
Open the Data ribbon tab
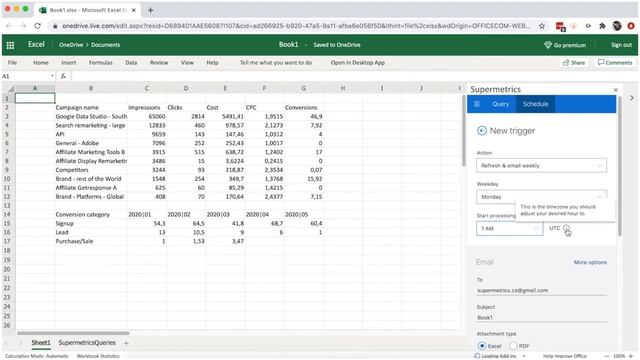[131, 63]
